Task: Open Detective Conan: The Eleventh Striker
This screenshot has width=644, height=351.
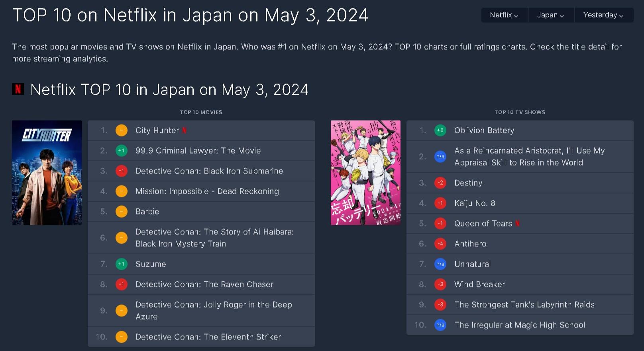Action: (208, 337)
